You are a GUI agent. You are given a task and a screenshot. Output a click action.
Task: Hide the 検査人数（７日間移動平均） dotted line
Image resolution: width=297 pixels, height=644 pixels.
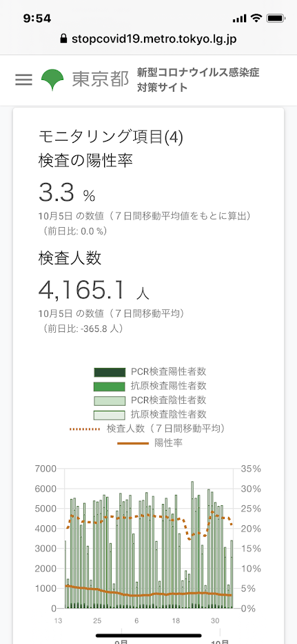coord(148,429)
